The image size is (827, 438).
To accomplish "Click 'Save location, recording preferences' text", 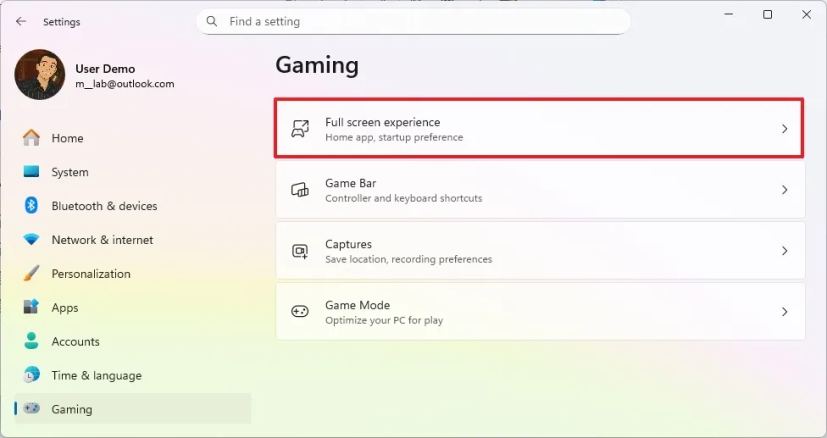I will 409,259.
